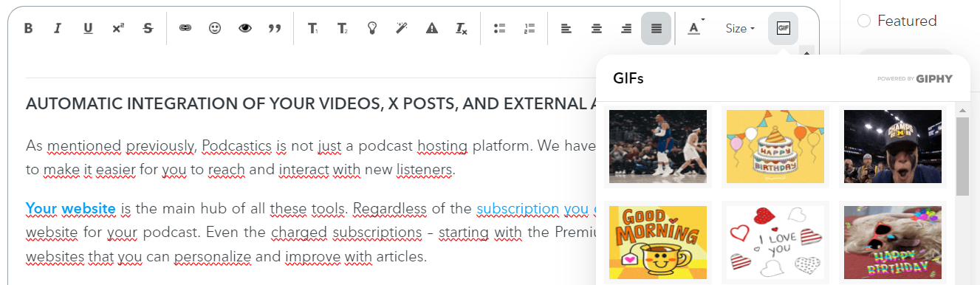Open the emoji picker

215,29
